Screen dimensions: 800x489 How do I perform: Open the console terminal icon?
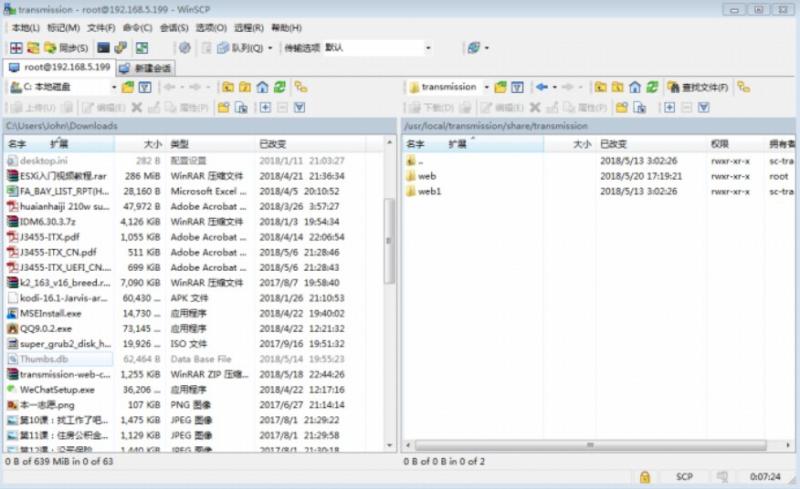point(104,48)
